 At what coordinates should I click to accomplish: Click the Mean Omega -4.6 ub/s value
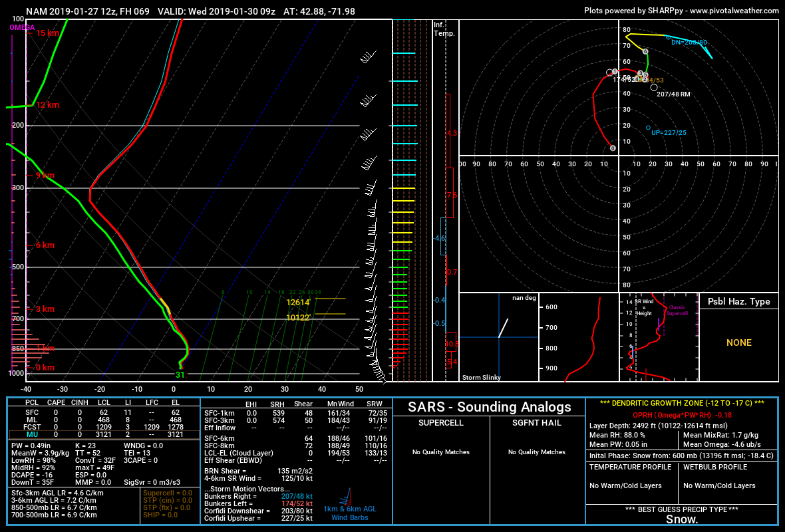pos(721,444)
